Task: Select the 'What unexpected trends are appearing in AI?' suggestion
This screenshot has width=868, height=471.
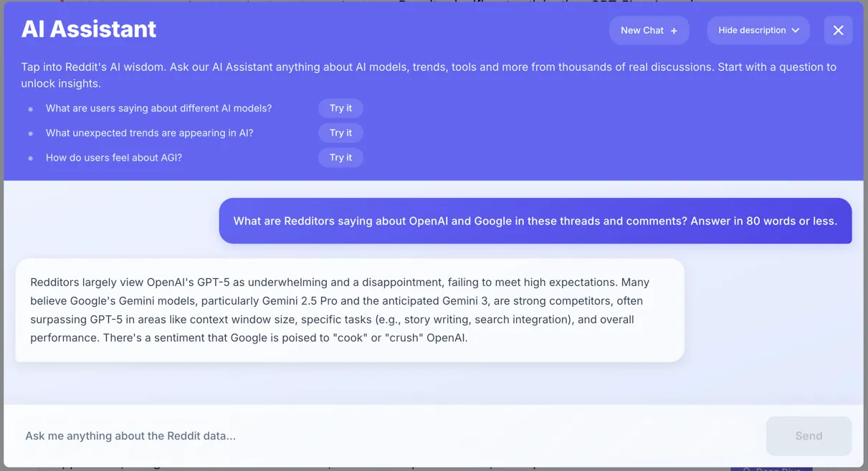Action: 149,133
